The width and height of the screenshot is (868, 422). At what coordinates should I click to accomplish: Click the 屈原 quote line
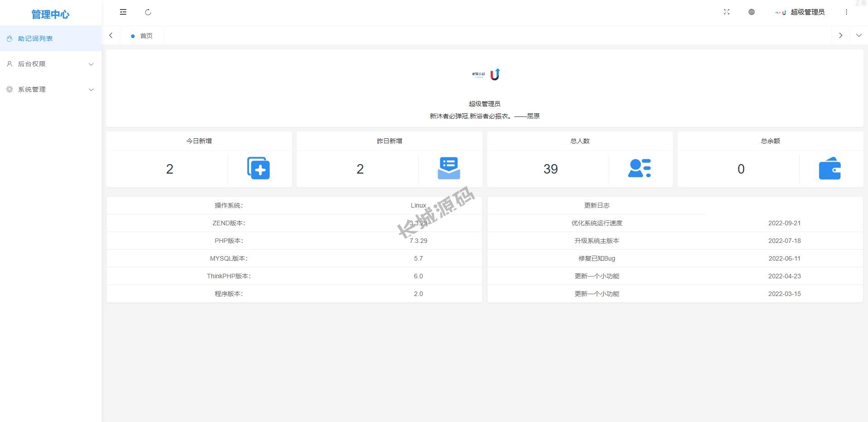(x=485, y=116)
